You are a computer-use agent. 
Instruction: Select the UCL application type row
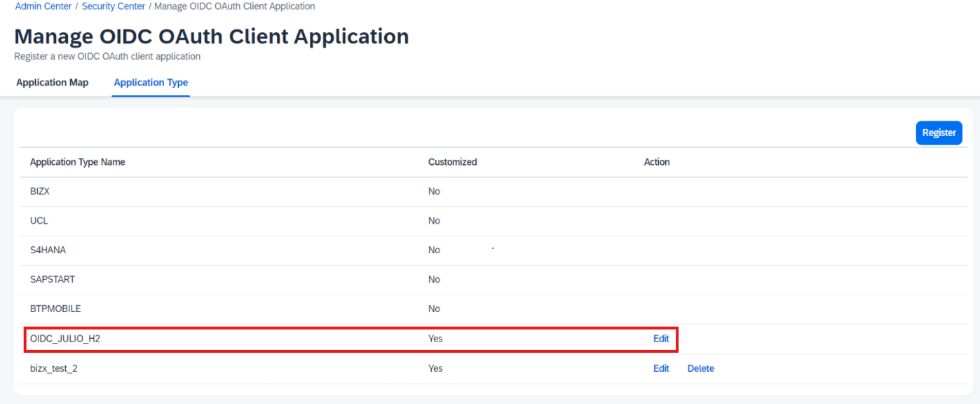click(x=494, y=221)
